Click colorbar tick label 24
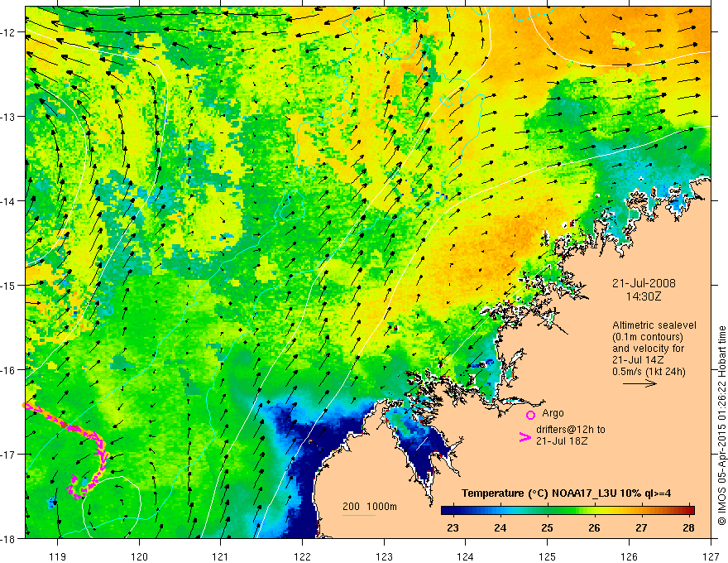The height and width of the screenshot is (563, 728). [500, 527]
